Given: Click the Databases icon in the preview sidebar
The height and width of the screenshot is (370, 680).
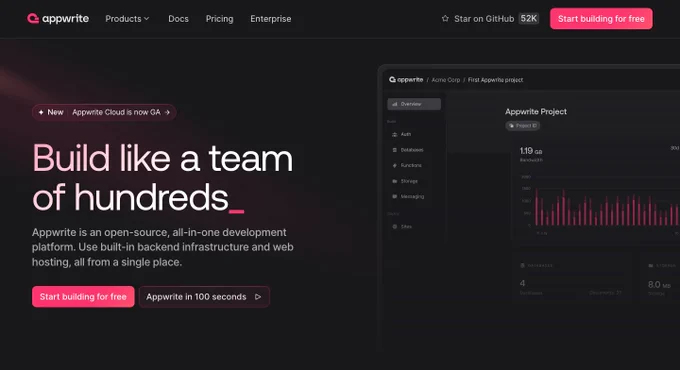Looking at the screenshot, I should [x=395, y=150].
